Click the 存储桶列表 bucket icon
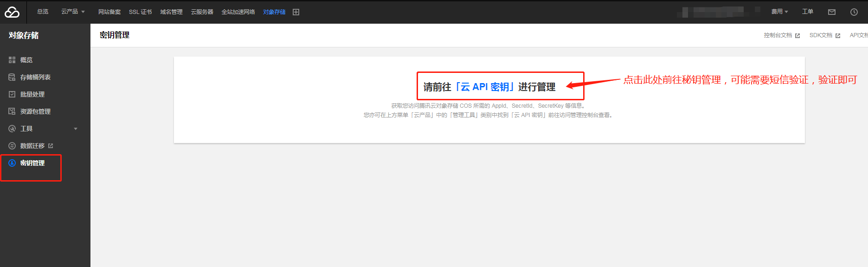Viewport: 868px width, 267px height. [x=12, y=77]
